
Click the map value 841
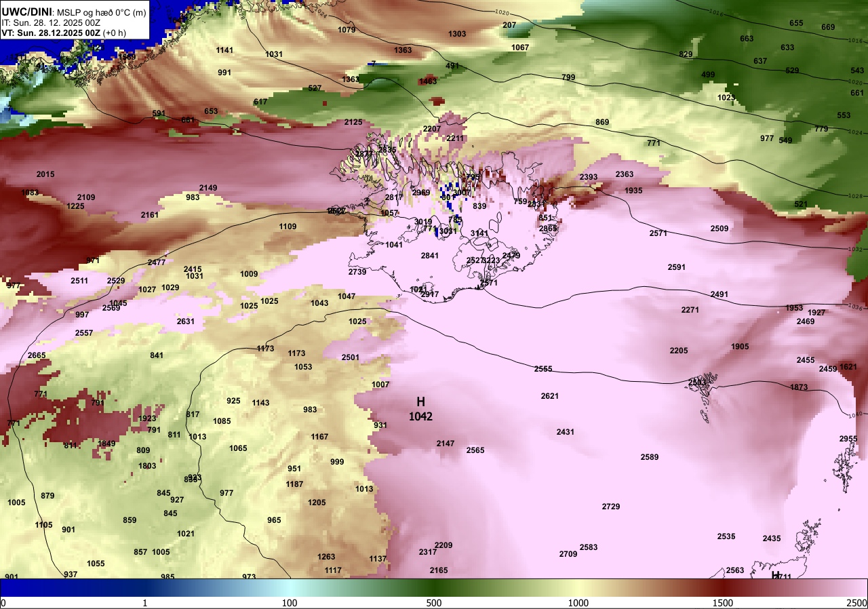(x=157, y=355)
